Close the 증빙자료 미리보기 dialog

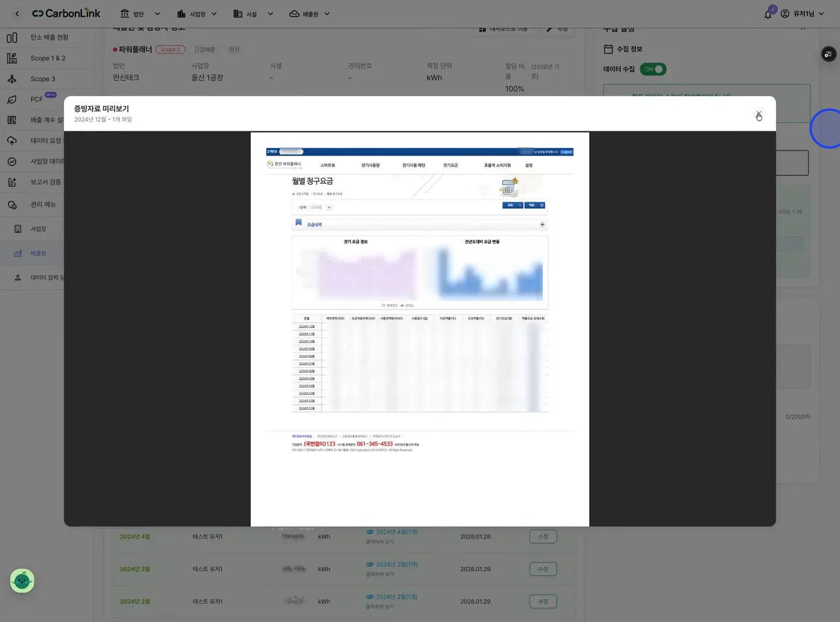pyautogui.click(x=759, y=114)
